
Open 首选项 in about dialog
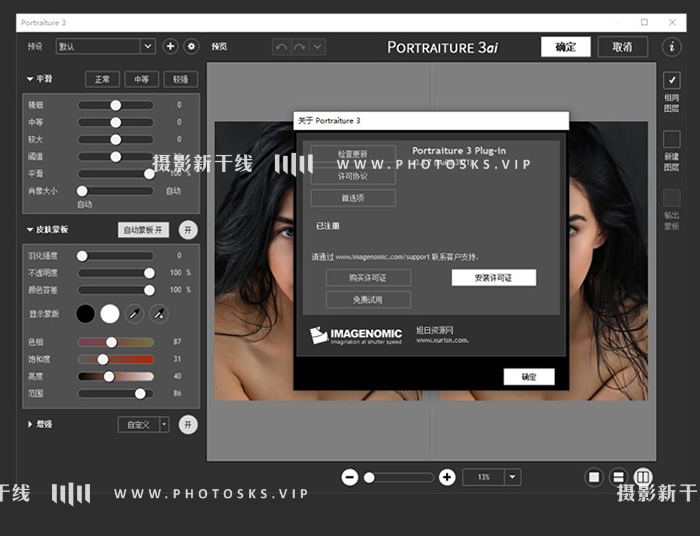pyautogui.click(x=353, y=198)
